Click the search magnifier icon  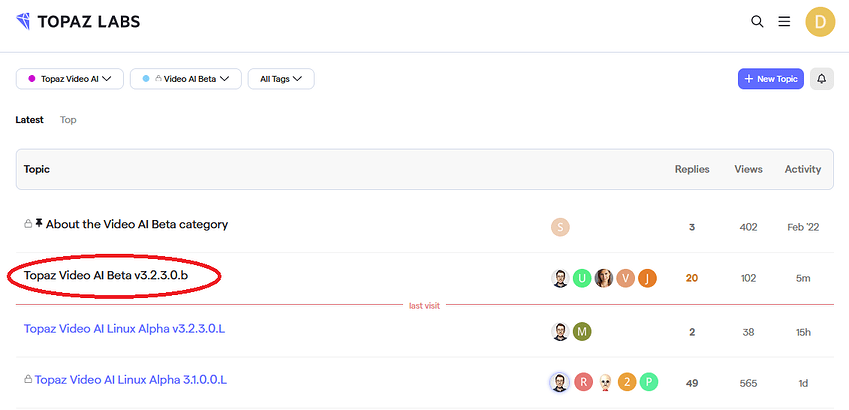click(757, 21)
